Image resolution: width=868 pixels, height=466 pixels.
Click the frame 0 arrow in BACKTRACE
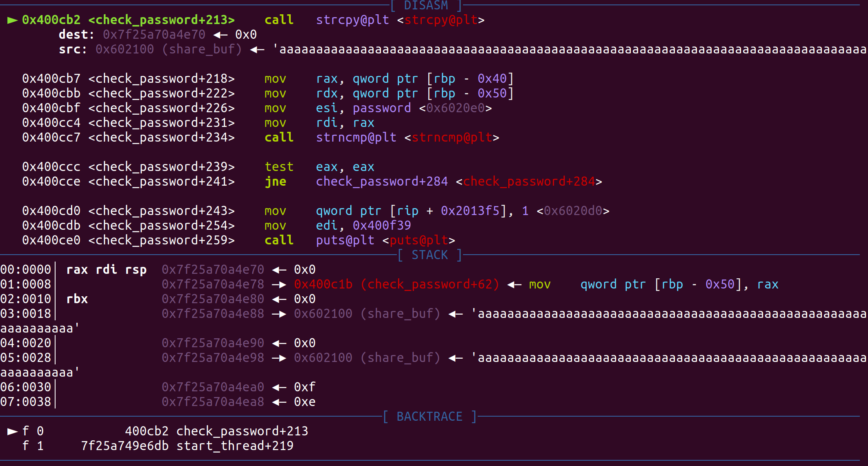(12, 431)
